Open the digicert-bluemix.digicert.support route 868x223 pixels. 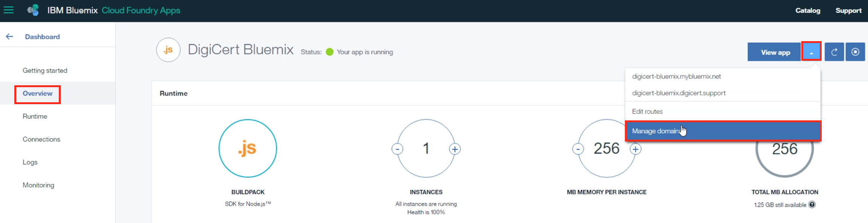click(678, 93)
